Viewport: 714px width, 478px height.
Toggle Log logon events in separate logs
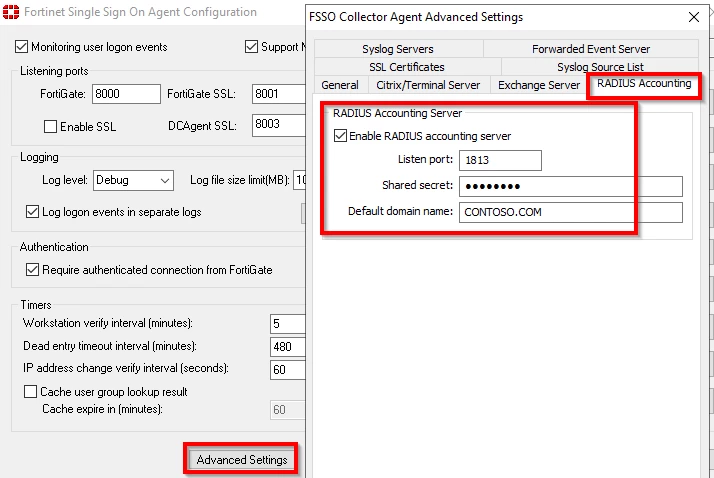(32, 212)
